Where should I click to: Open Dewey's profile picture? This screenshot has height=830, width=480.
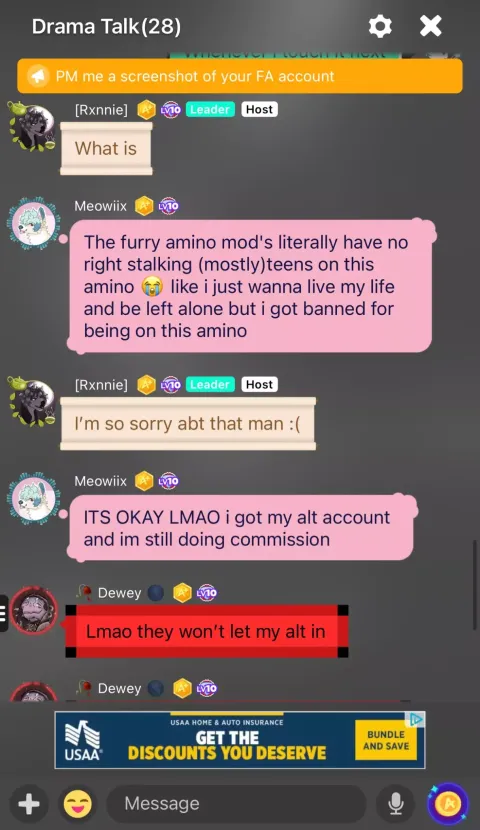click(x=34, y=610)
